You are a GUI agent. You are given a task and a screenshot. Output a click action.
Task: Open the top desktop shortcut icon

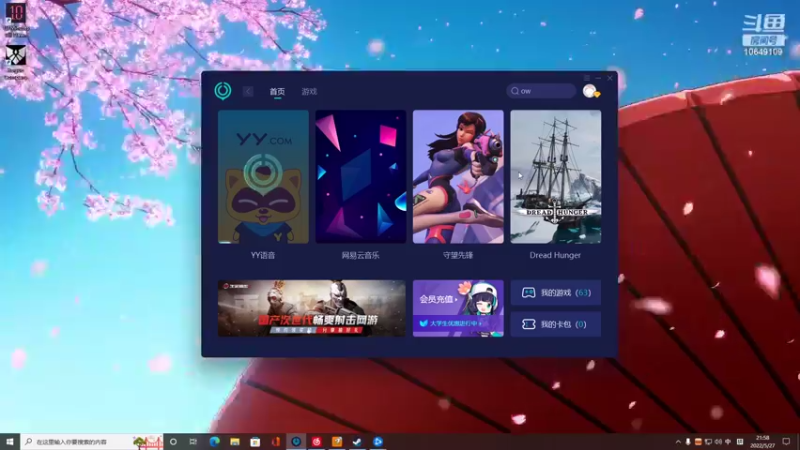pyautogui.click(x=16, y=19)
